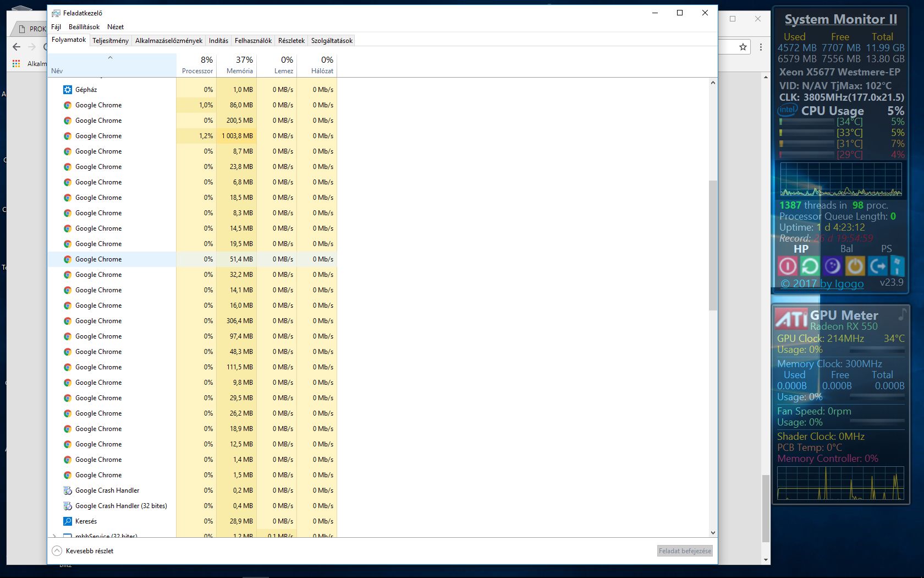Click the Intel logo beside CPU Usage
This screenshot has height=578, width=924.
point(788,110)
